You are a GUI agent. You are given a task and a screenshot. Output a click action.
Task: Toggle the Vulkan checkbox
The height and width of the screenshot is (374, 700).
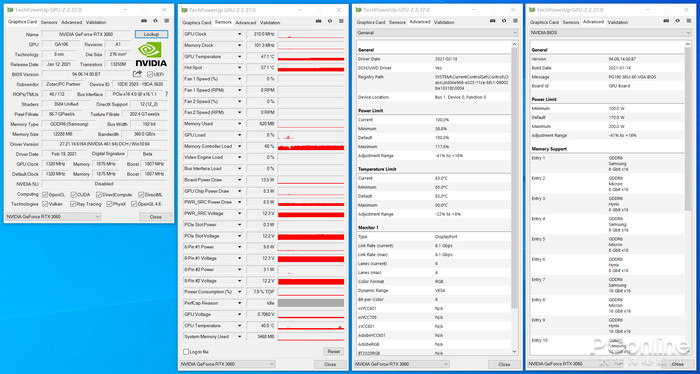coord(45,204)
